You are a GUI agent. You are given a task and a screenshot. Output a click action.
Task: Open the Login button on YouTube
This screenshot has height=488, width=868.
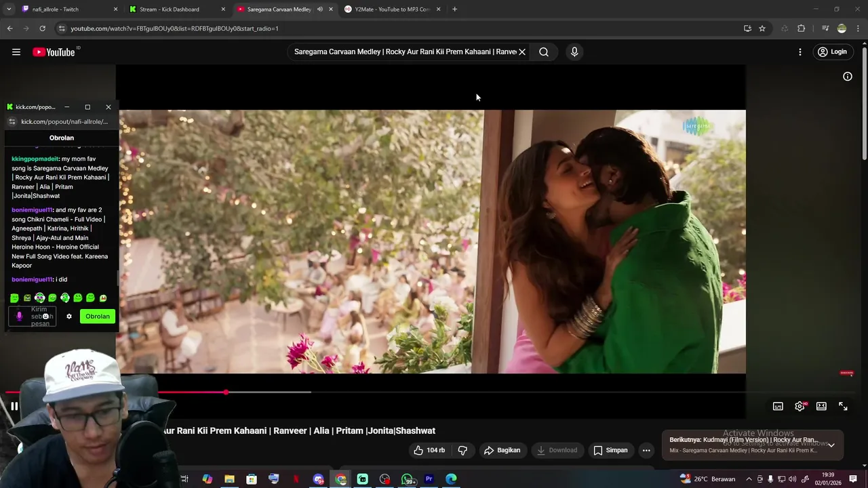point(832,52)
